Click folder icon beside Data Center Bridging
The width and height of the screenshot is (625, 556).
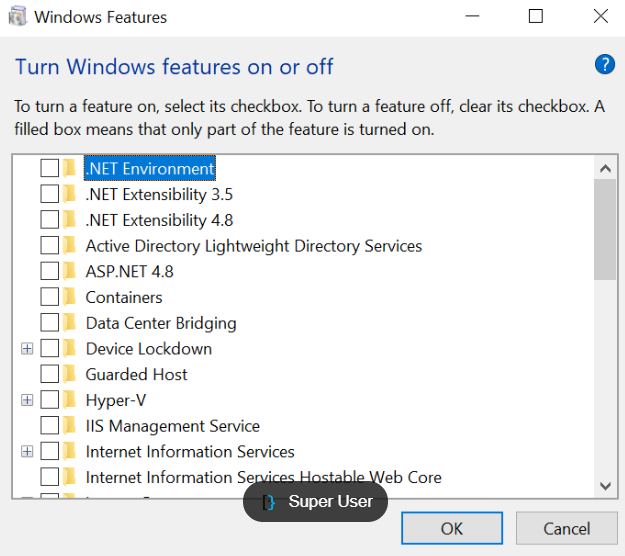[70, 323]
